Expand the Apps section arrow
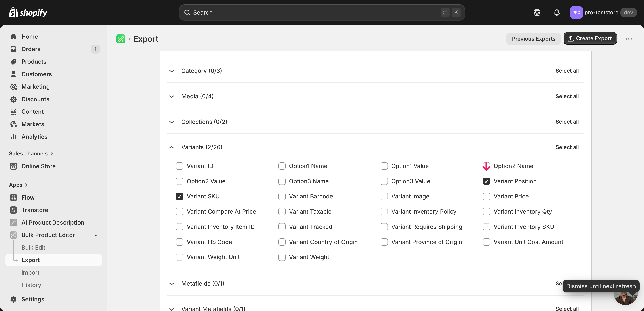This screenshot has height=311, width=644. (26, 185)
